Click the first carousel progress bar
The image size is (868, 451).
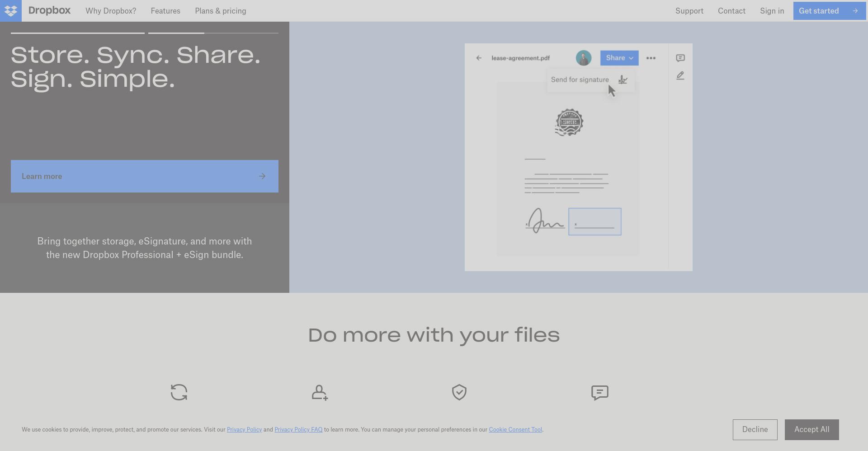click(x=78, y=33)
